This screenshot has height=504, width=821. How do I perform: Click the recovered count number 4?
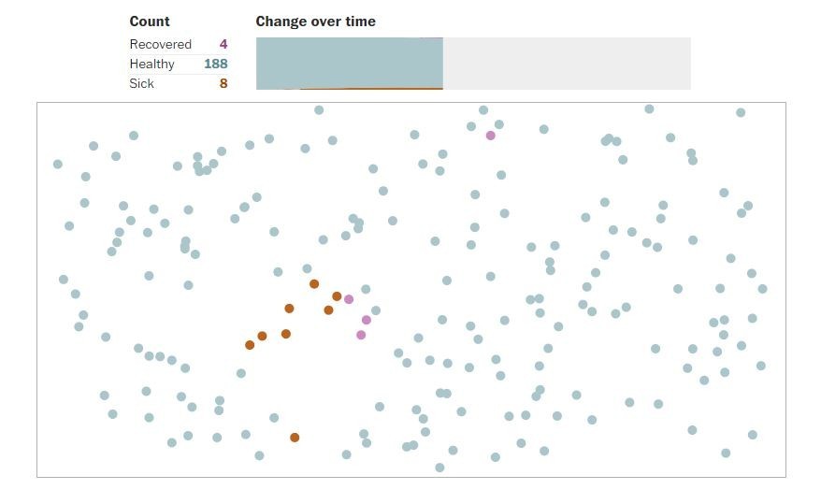223,44
